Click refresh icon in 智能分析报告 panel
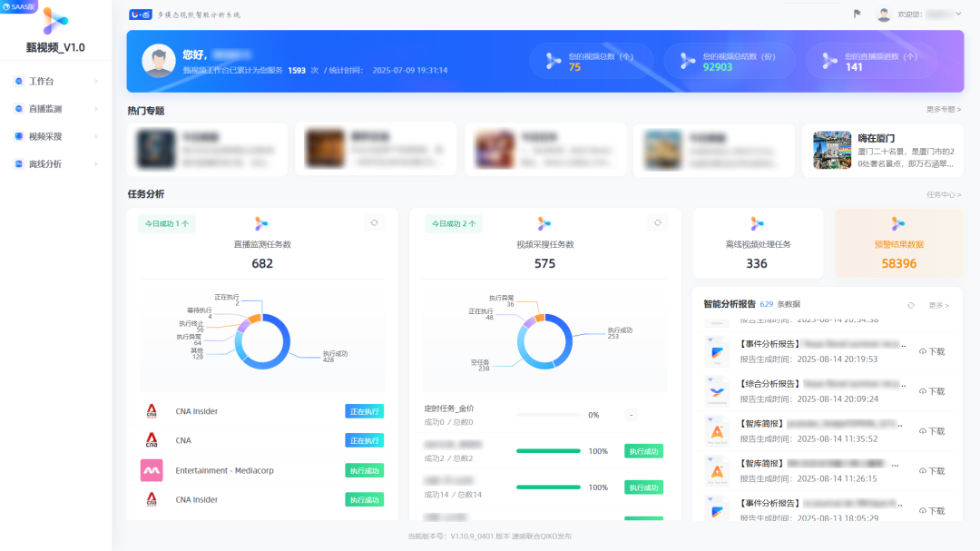Screen dimensions: 980x551 (x=911, y=305)
